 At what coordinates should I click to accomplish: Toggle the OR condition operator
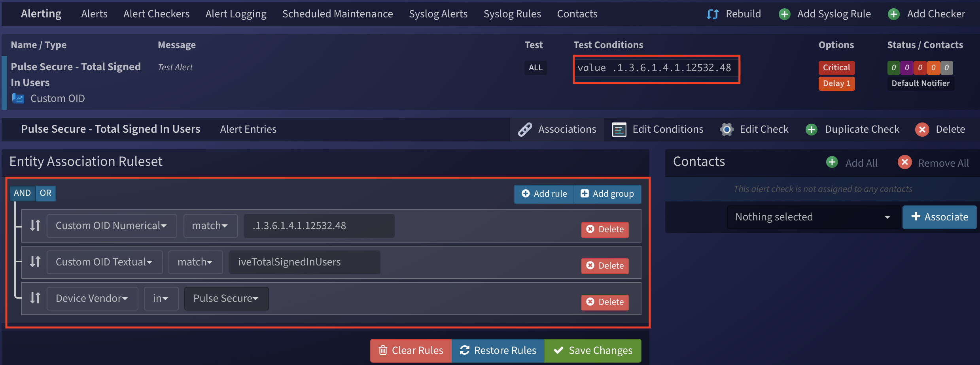coord(45,193)
